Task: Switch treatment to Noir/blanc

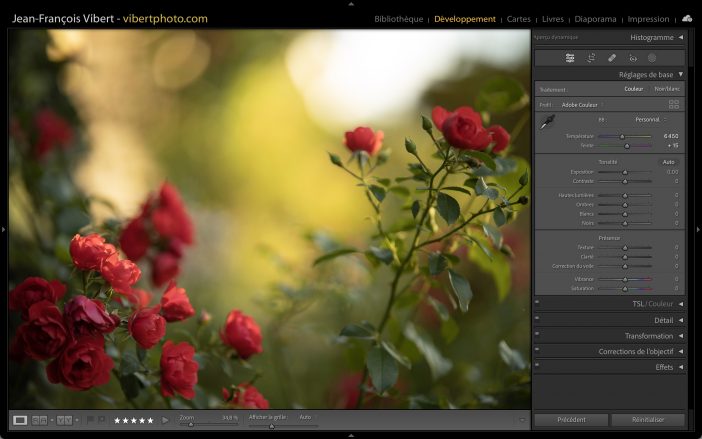Action: [x=666, y=89]
